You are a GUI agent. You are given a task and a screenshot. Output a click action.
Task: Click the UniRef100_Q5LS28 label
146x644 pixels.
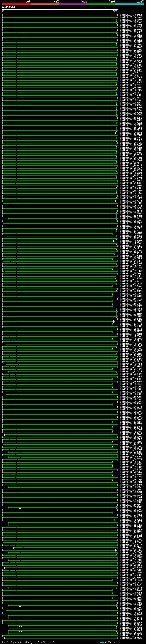[131, 633]
